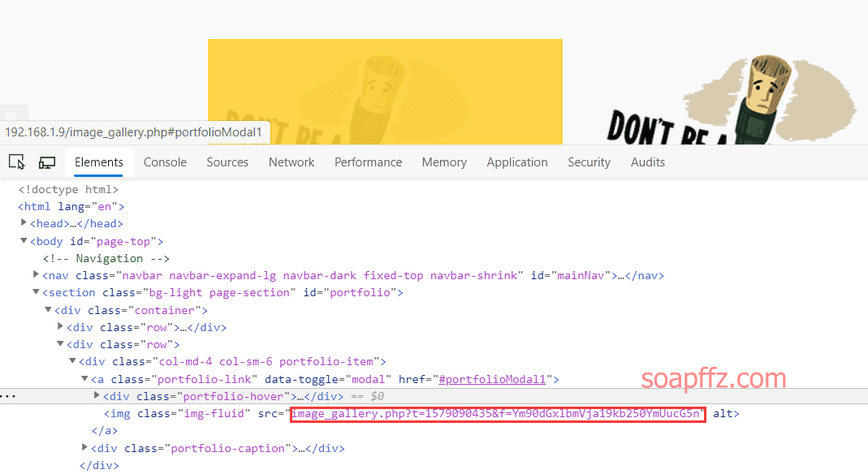Viewport: 868px width, 474px height.
Task: Open the Audits tab
Action: 648,162
